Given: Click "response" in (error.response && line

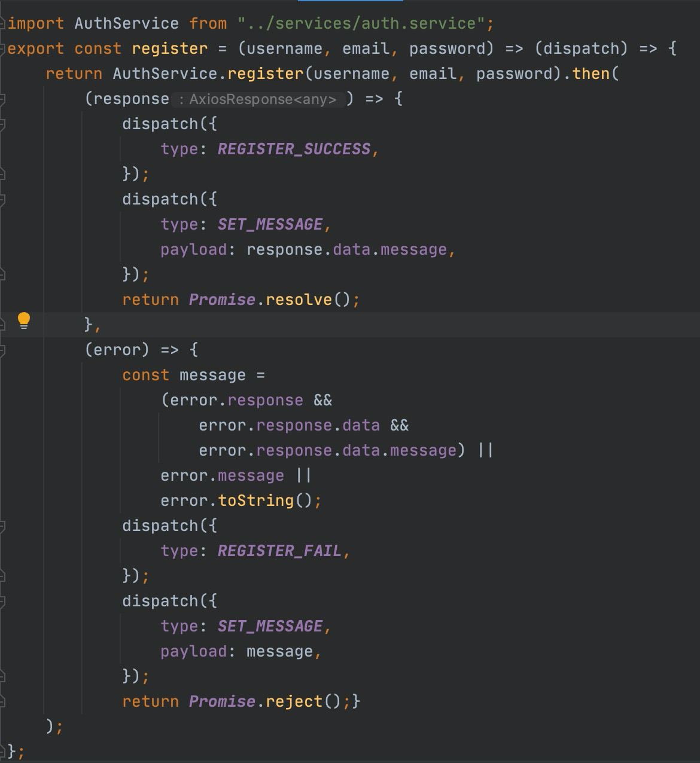Looking at the screenshot, I should click(x=265, y=400).
